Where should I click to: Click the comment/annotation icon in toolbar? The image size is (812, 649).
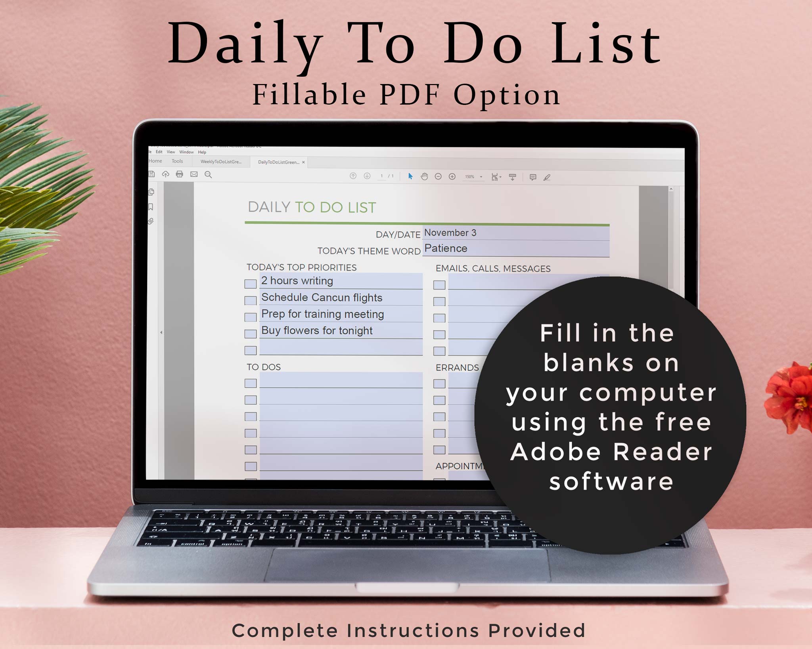coord(535,178)
